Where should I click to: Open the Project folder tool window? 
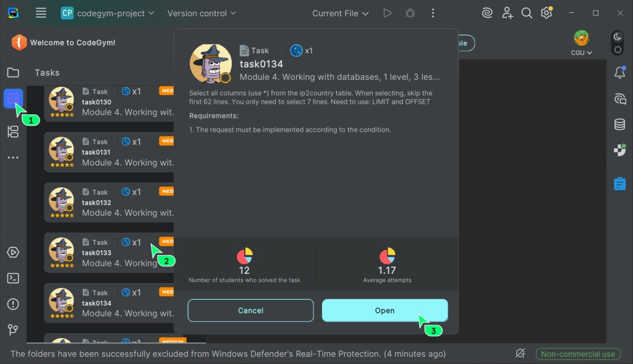[13, 72]
